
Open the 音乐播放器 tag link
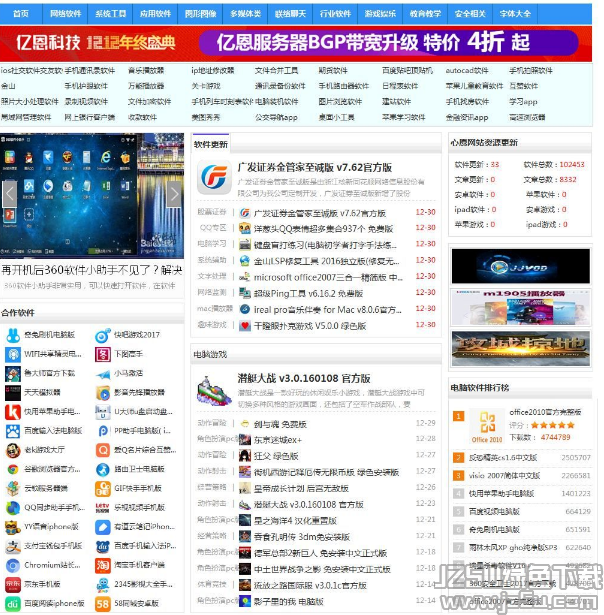146,71
